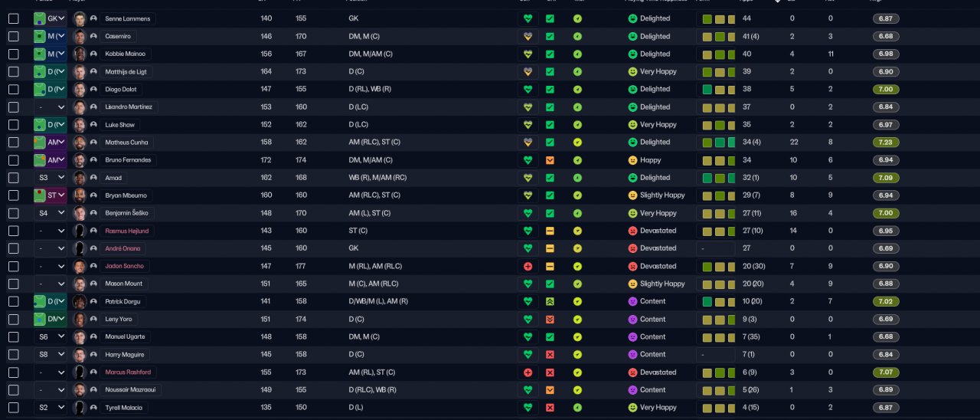This screenshot has width=980, height=420.
Task: Click the heart condition icon for Matthijs de Ligt
Action: 528,71
